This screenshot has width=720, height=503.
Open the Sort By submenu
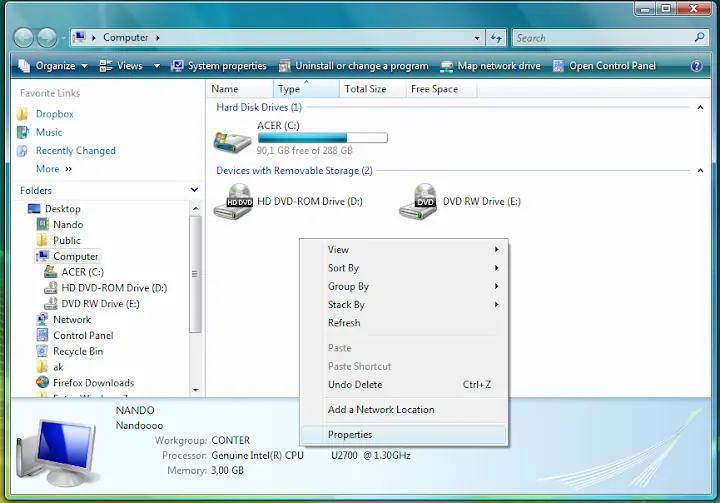404,268
